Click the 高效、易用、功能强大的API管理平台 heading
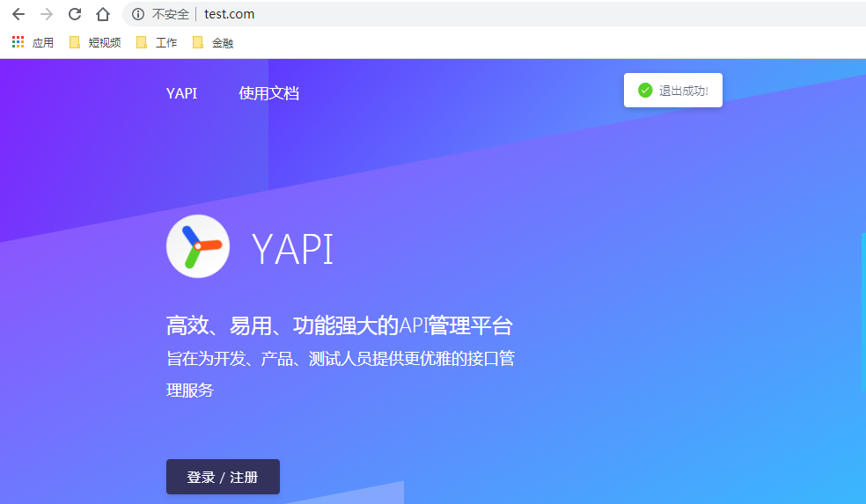 click(x=340, y=325)
